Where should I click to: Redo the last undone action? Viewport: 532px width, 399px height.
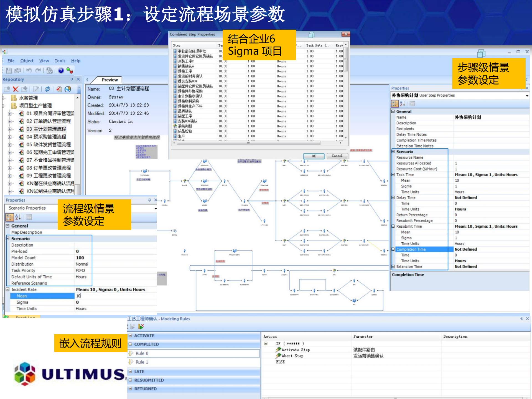coord(38,70)
